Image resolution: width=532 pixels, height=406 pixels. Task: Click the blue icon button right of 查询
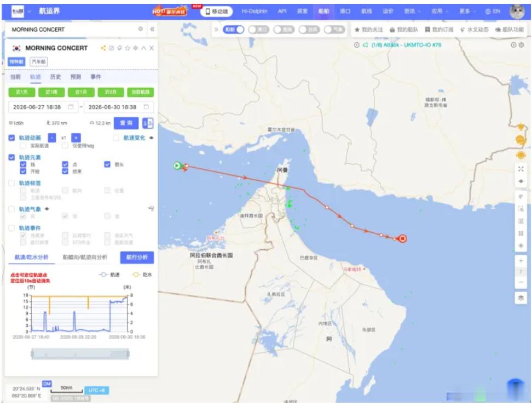tap(148, 123)
